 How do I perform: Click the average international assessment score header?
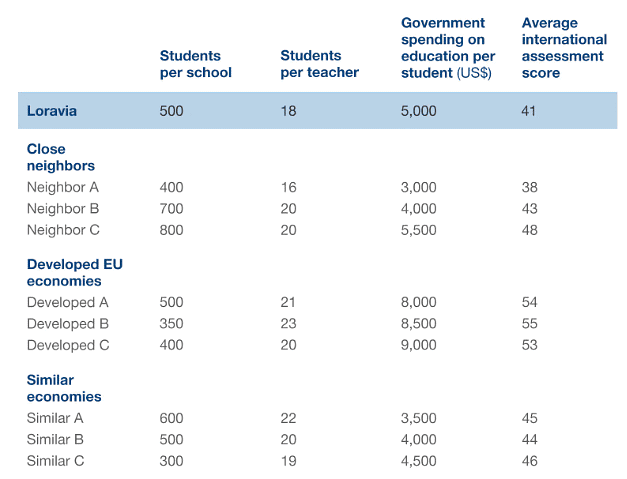click(x=564, y=48)
